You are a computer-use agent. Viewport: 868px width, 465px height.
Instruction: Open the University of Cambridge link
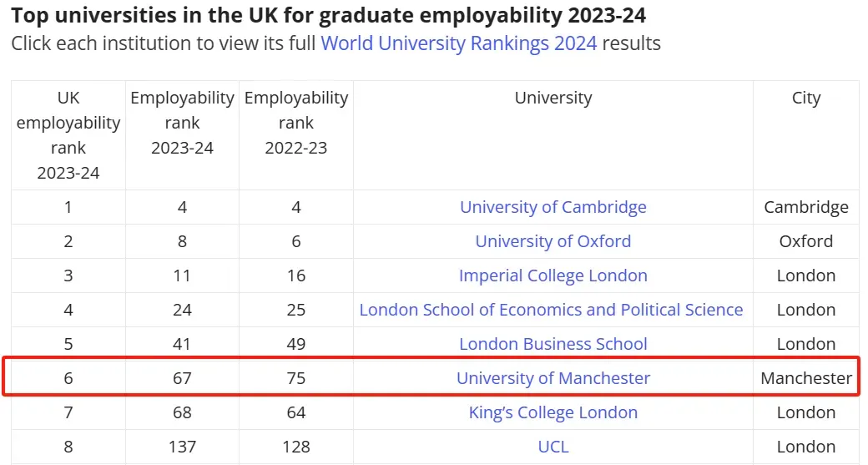coord(553,207)
